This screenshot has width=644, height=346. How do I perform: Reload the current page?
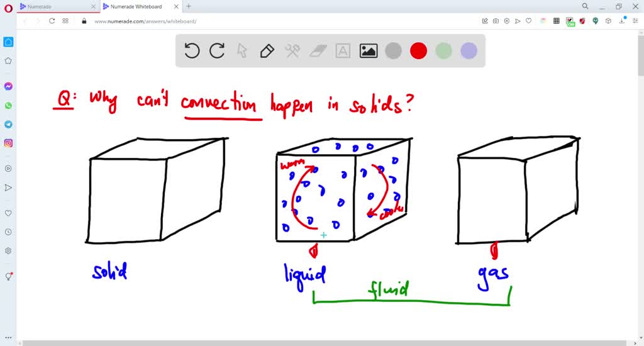coord(50,21)
